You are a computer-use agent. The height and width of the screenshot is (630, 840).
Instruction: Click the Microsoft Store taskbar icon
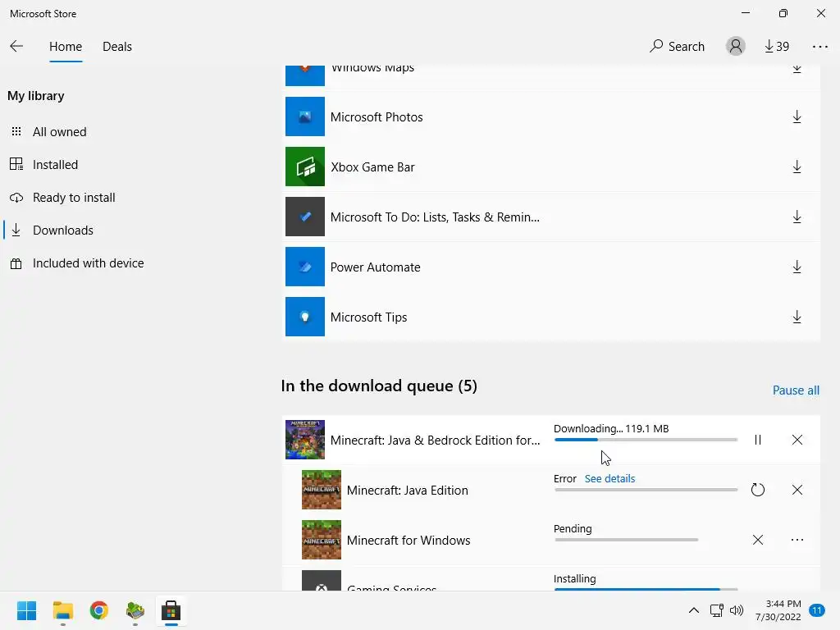pos(171,610)
